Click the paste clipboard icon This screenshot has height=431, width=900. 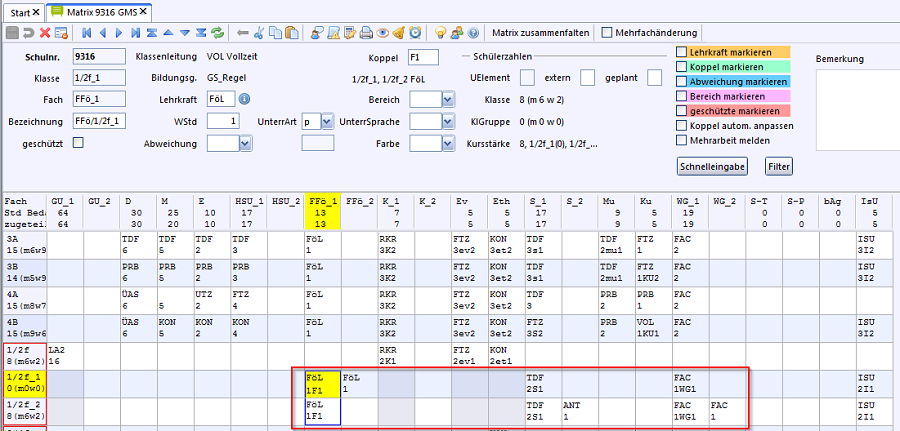pos(292,33)
